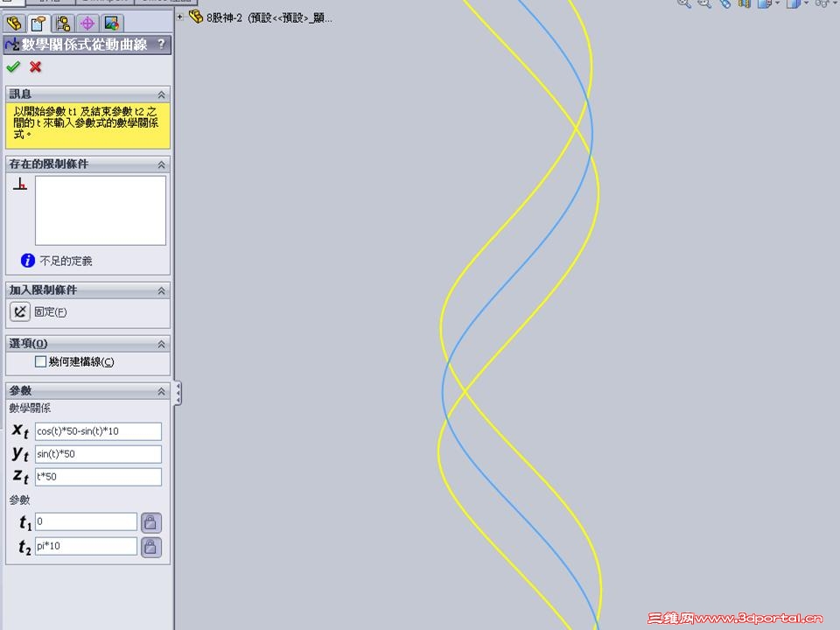Click the 8股神-2 part icon in flyout tree
The height and width of the screenshot is (630, 840).
click(195, 17)
